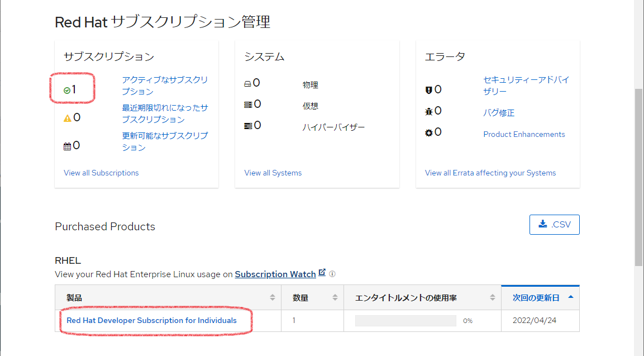Click the page vertical scrollbar
644x356 pixels.
tap(638, 178)
